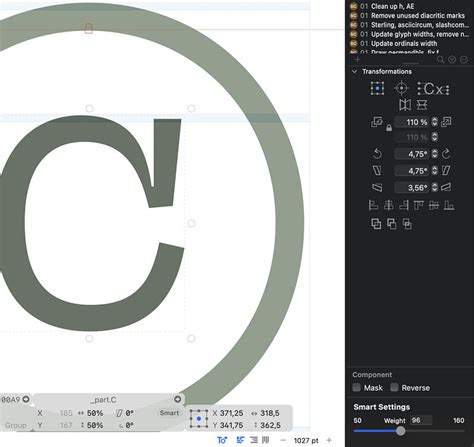The image size is (474, 447).
Task: Click the Smart button
Action: coord(169,413)
